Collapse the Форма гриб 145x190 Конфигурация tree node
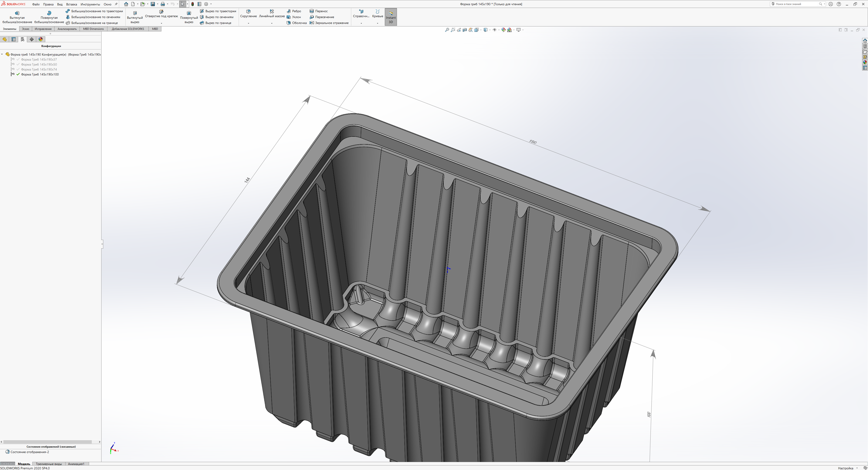Image resolution: width=868 pixels, height=470 pixels. [x=2, y=54]
